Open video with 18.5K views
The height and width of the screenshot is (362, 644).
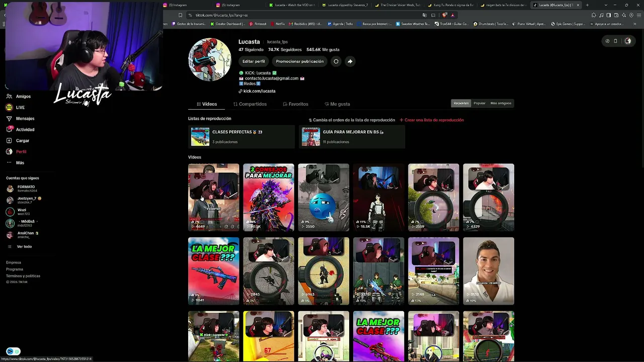pos(378,197)
